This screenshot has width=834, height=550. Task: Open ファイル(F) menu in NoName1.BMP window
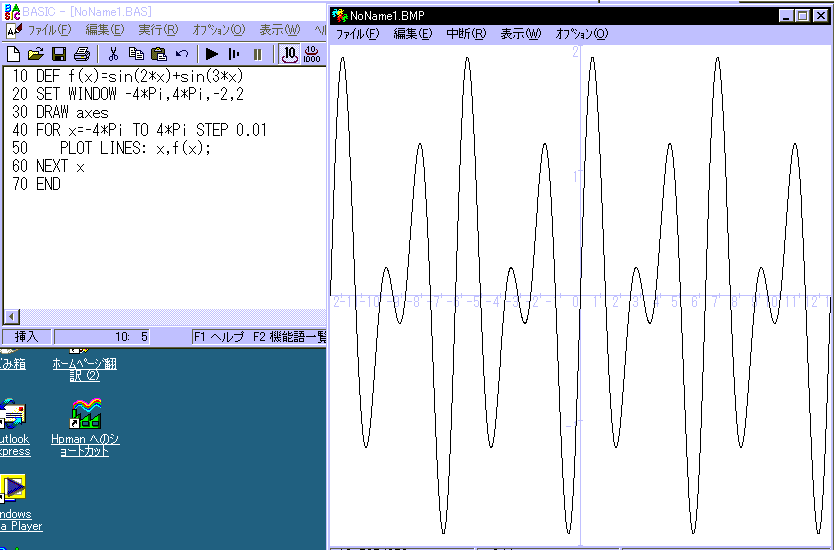tap(357, 34)
